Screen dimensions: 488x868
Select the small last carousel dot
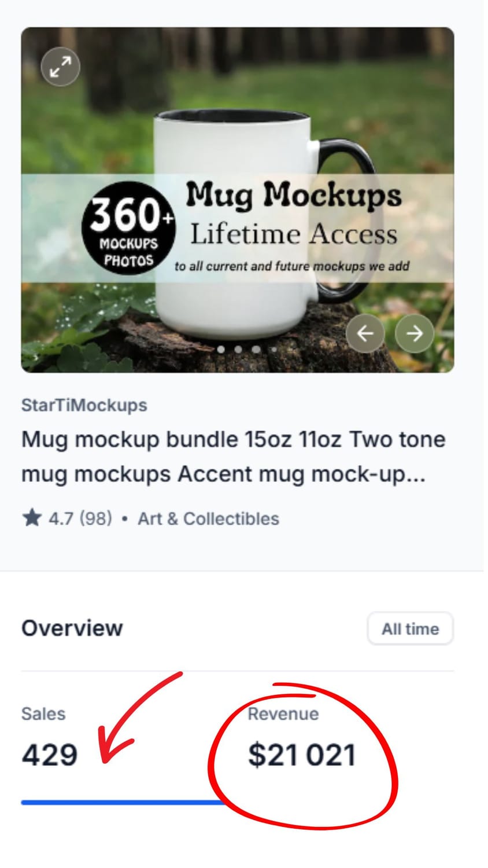point(273,350)
